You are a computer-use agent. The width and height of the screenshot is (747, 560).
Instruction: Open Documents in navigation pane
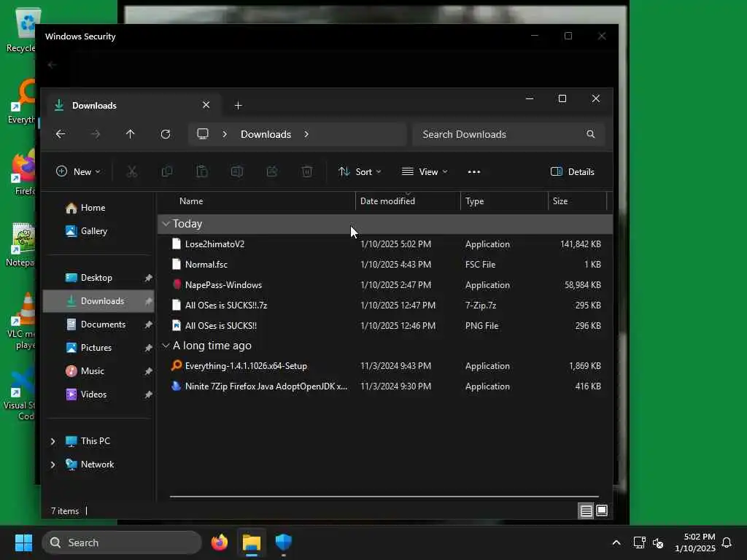pyautogui.click(x=98, y=324)
